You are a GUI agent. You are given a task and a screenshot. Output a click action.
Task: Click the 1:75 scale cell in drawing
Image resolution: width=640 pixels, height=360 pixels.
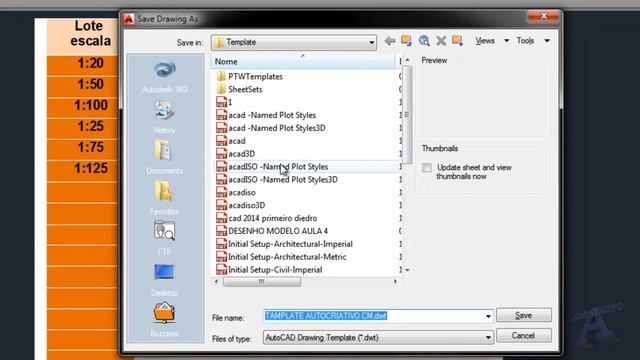[90, 147]
